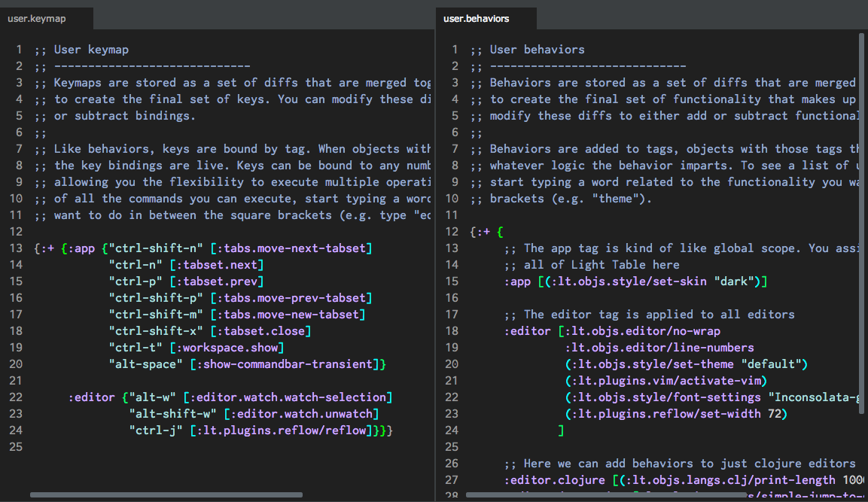Image resolution: width=868 pixels, height=502 pixels.
Task: Click the :show-commandbar-transient command
Action: click(284, 364)
